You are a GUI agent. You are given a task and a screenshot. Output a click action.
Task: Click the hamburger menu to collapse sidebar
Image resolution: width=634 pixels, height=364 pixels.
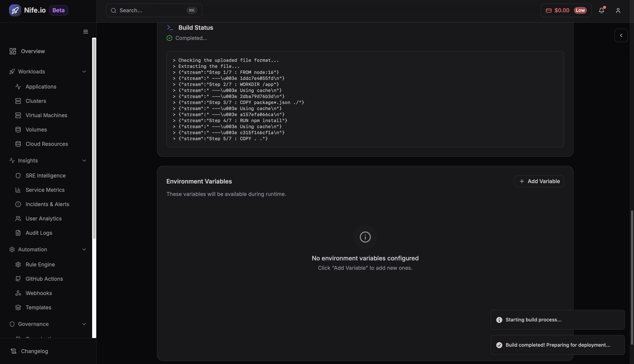coord(85,31)
